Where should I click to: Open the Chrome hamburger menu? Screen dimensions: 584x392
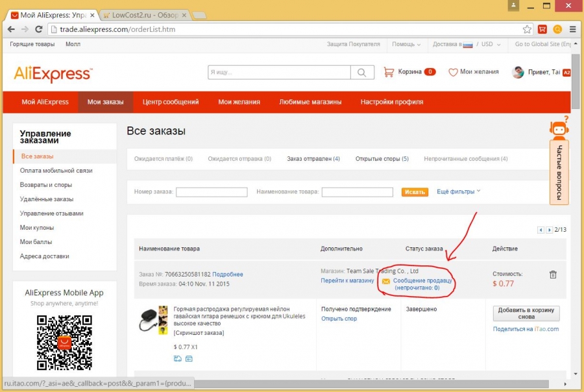click(x=572, y=29)
